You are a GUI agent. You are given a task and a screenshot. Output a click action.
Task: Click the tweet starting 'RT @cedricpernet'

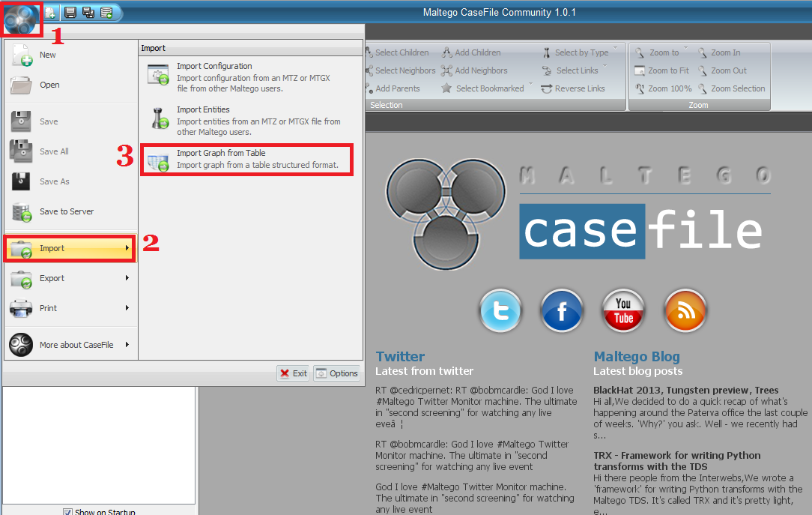pyautogui.click(x=476, y=407)
